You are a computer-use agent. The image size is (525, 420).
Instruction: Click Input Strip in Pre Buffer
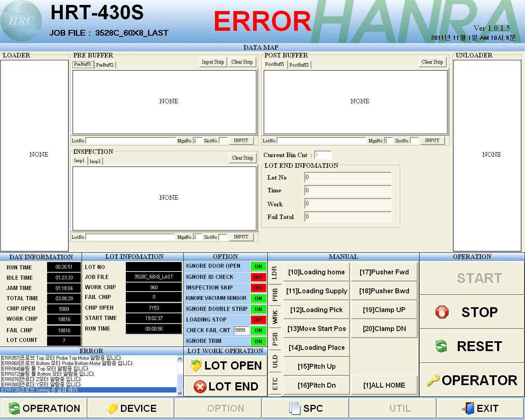[x=213, y=62]
